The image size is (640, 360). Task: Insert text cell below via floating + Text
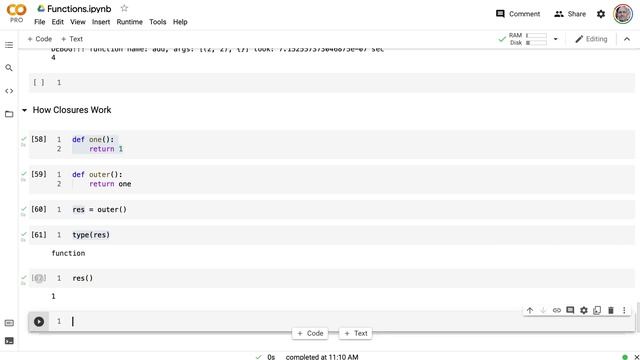click(x=356, y=333)
